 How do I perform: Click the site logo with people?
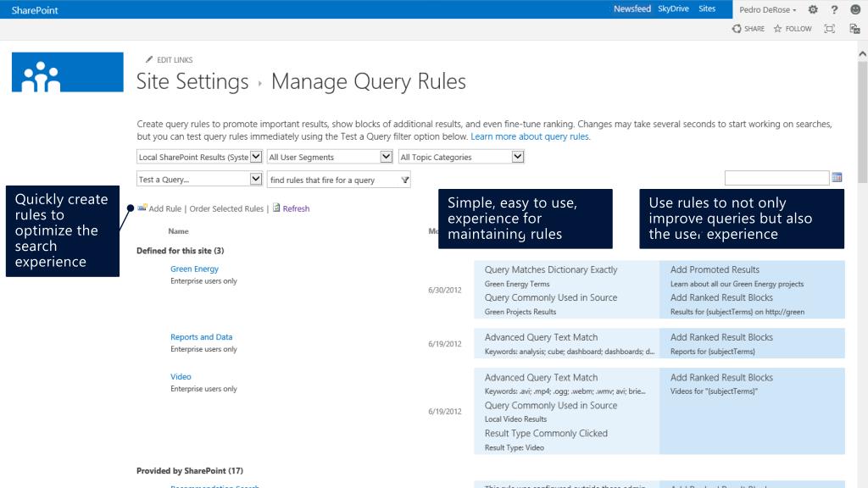[x=68, y=72]
